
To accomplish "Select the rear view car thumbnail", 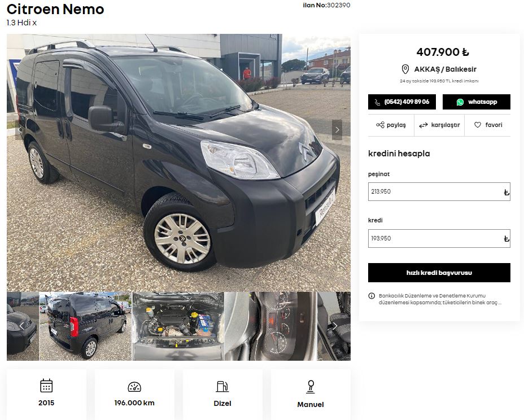I will point(85,326).
